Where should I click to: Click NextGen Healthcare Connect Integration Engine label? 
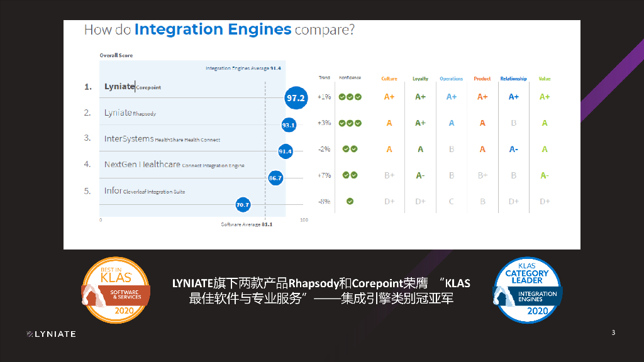(x=174, y=165)
